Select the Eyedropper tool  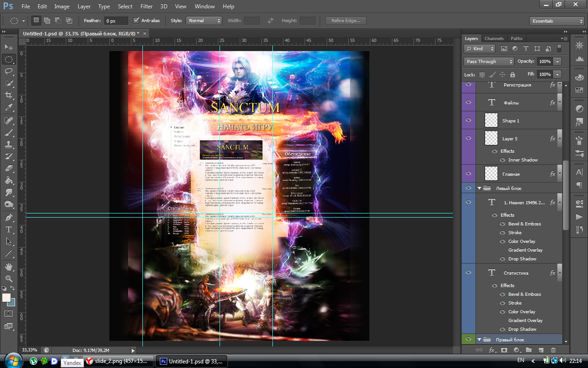pyautogui.click(x=9, y=107)
